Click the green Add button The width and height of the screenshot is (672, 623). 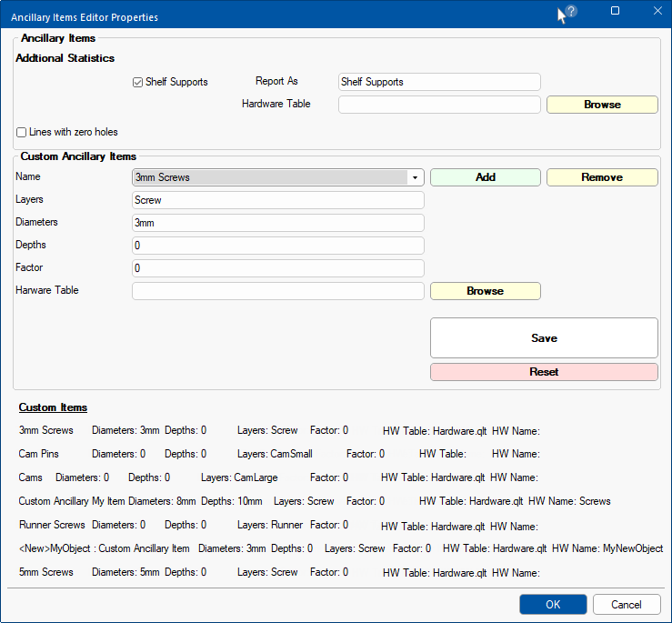click(485, 177)
